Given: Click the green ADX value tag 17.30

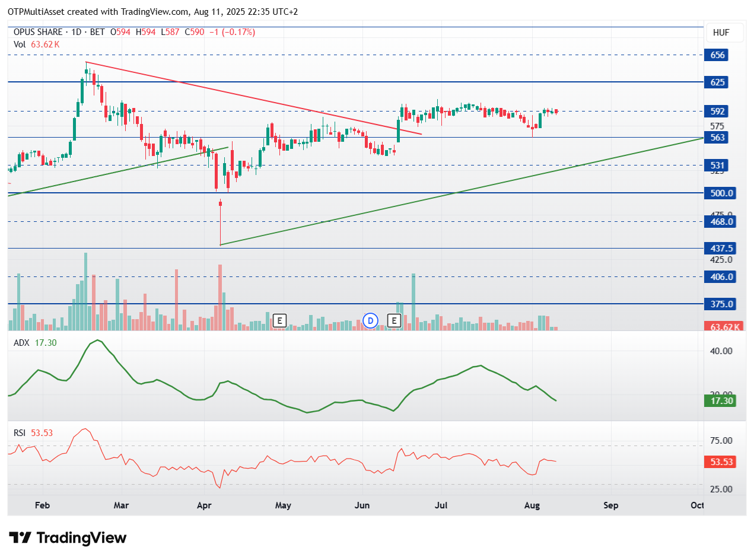Looking at the screenshot, I should click(720, 401).
